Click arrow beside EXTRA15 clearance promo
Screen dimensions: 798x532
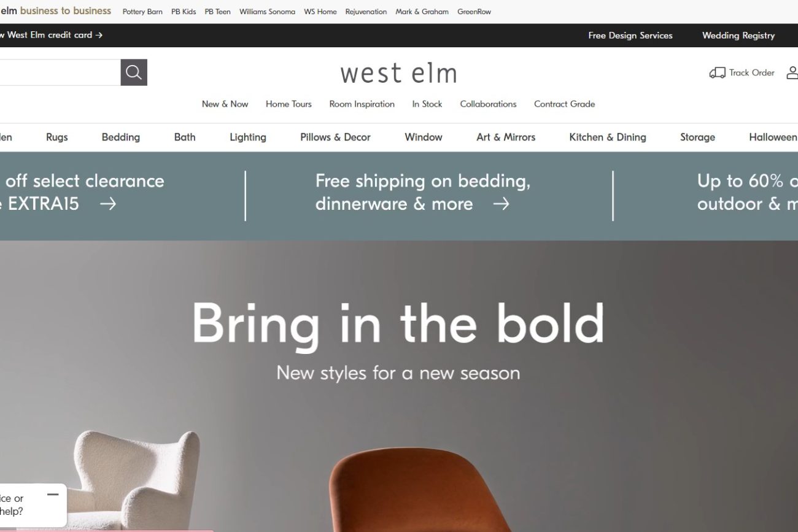click(108, 204)
